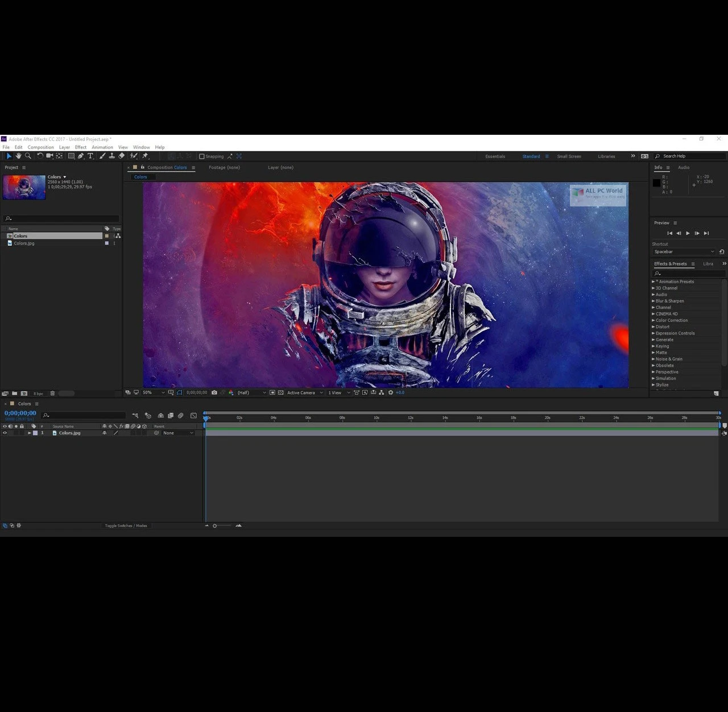Image resolution: width=728 pixels, height=712 pixels.
Task: Choose the Horizontal Type tool
Action: point(90,156)
